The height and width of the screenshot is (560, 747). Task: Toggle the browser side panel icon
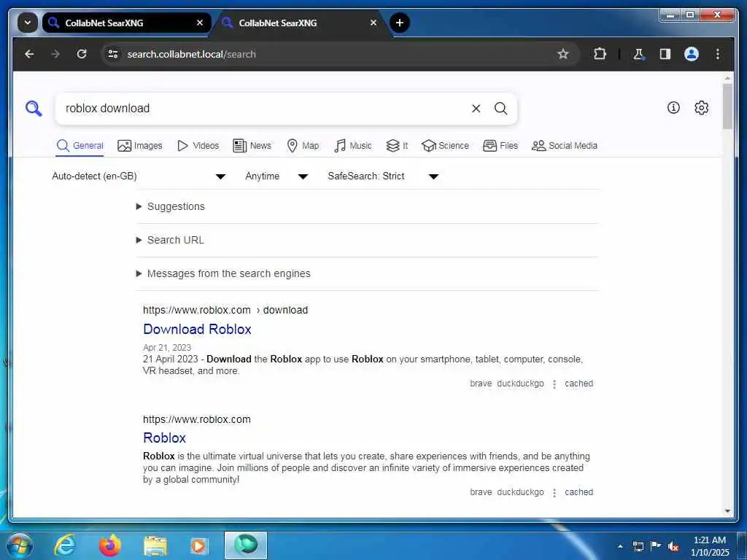coord(665,54)
